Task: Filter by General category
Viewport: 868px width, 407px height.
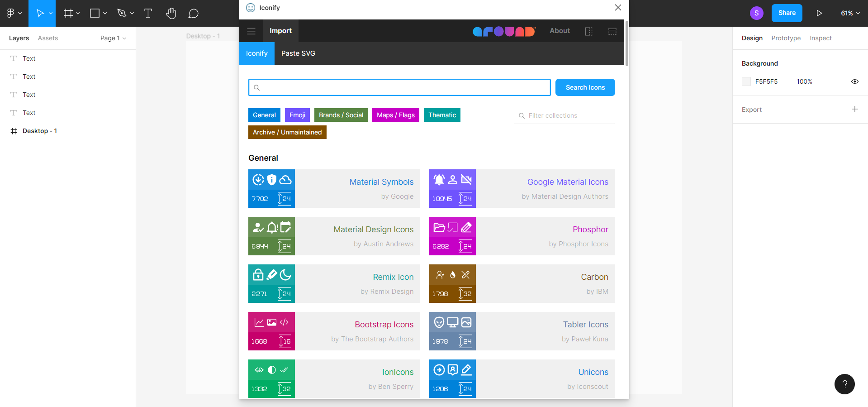Action: point(264,115)
